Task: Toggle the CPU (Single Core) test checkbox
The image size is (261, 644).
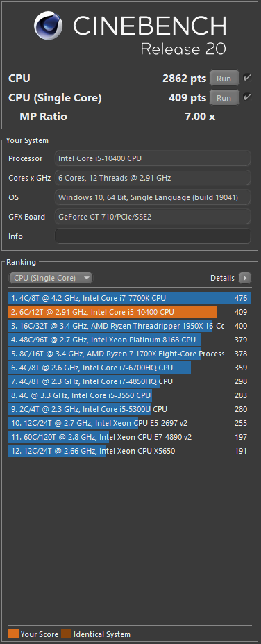Action: tap(247, 97)
